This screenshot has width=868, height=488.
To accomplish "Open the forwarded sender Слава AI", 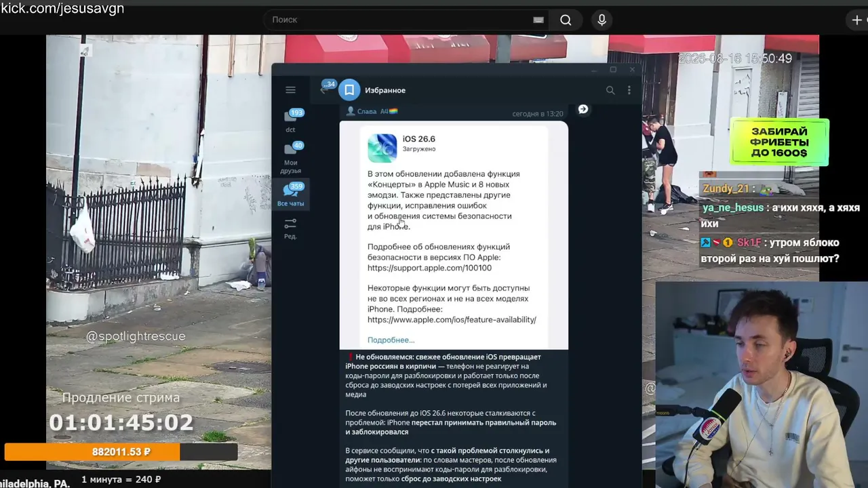I will pos(372,111).
